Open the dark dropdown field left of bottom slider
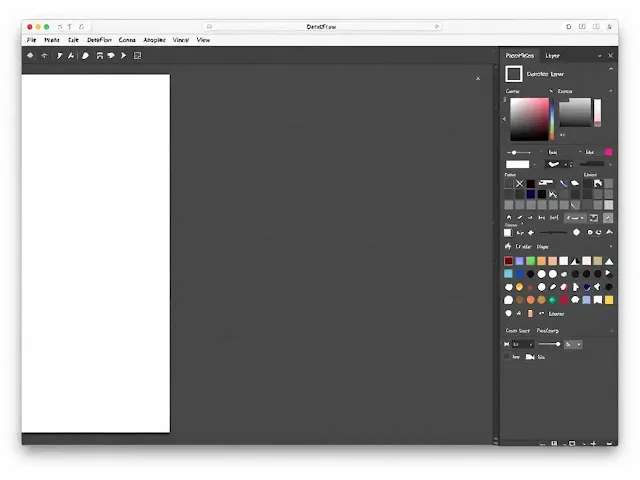 [522, 344]
